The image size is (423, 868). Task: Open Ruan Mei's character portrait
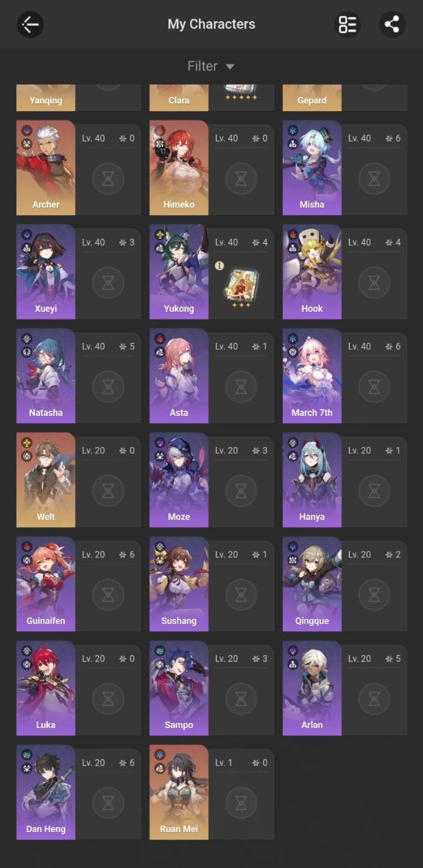[179, 792]
